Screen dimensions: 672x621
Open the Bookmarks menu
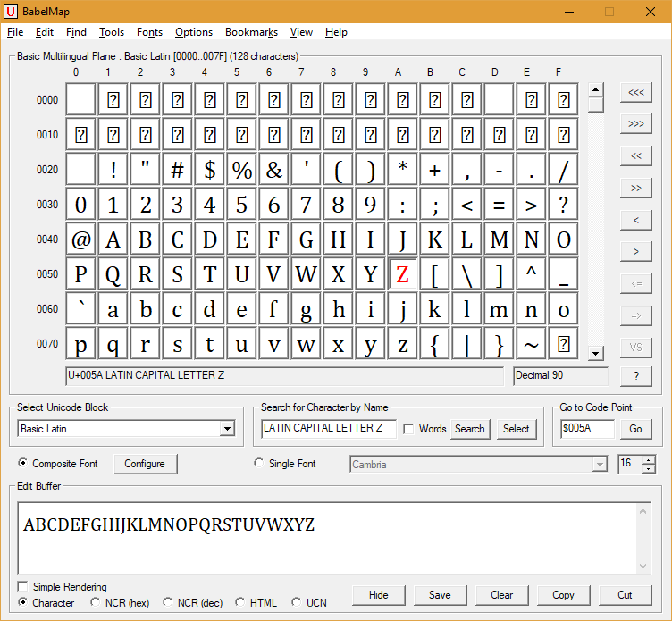tap(252, 32)
